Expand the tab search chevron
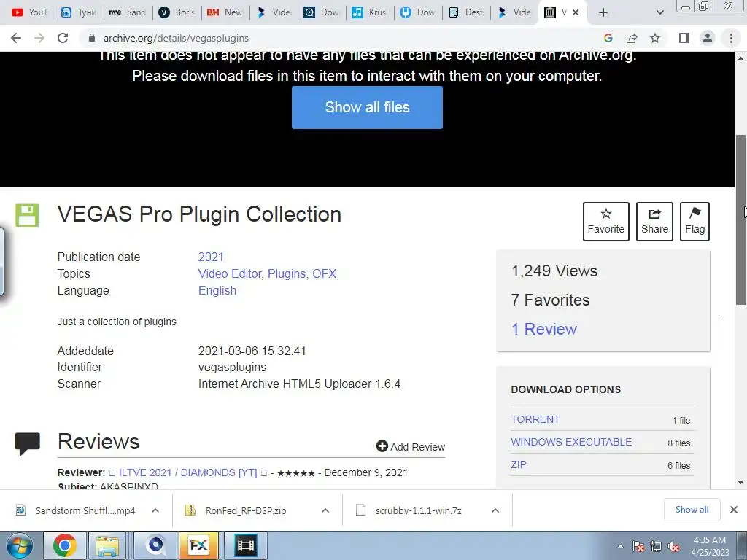The height and width of the screenshot is (560, 747). point(659,12)
